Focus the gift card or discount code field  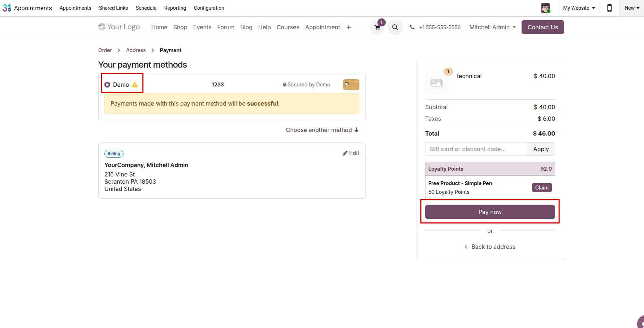pyautogui.click(x=476, y=149)
